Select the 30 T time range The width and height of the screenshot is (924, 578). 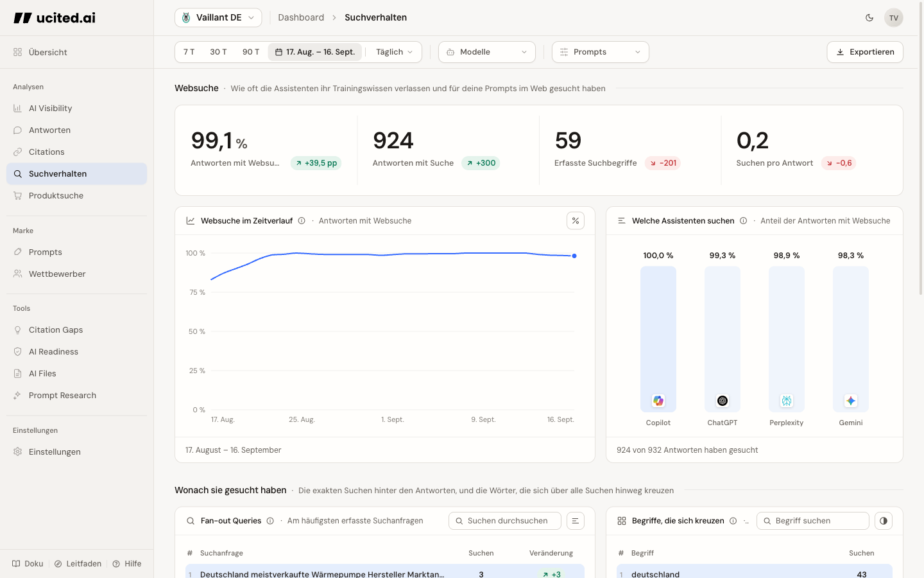218,52
